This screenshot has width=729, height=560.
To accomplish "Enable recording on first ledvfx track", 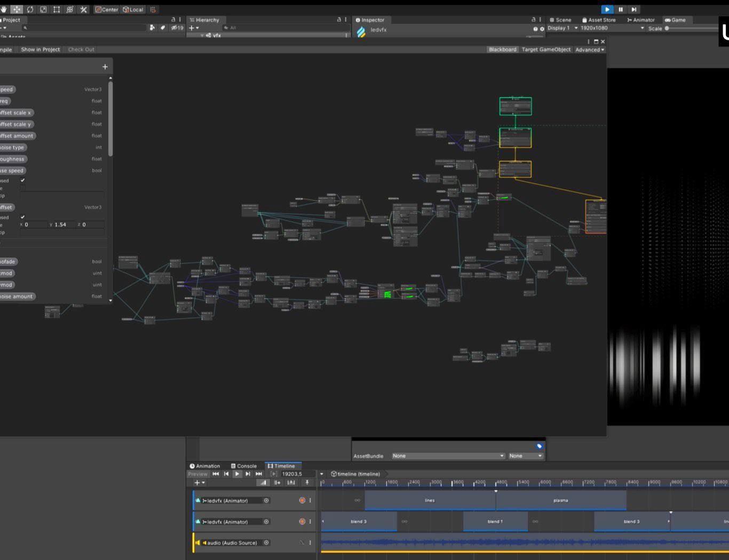I will (302, 500).
